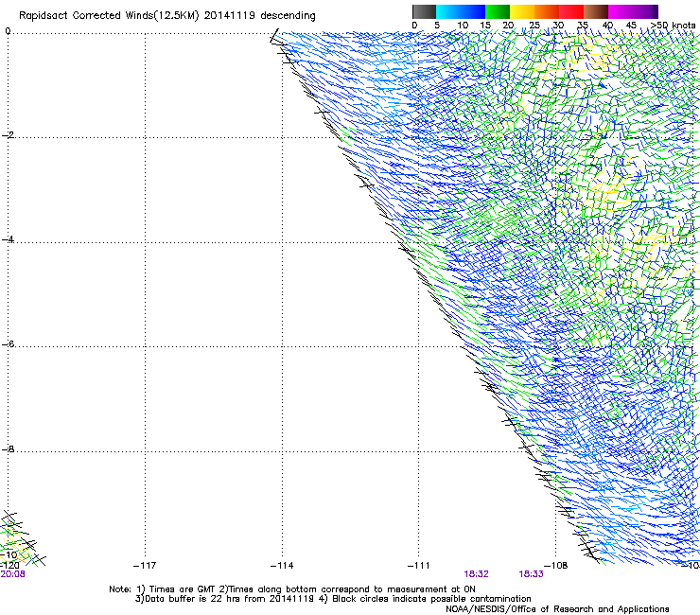
Task: Click the '20141119 descending' date text in title
Action: click(x=259, y=16)
